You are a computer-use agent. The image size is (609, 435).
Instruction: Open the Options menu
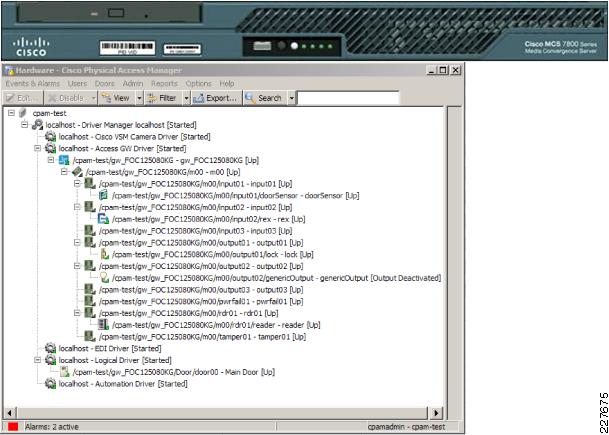tap(198, 84)
